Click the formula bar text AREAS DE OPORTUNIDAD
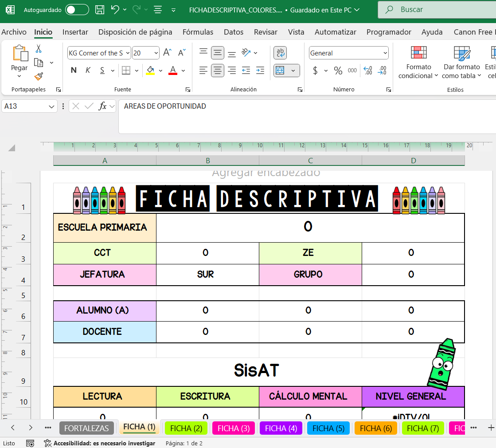This screenshot has width=496, height=448. [165, 106]
